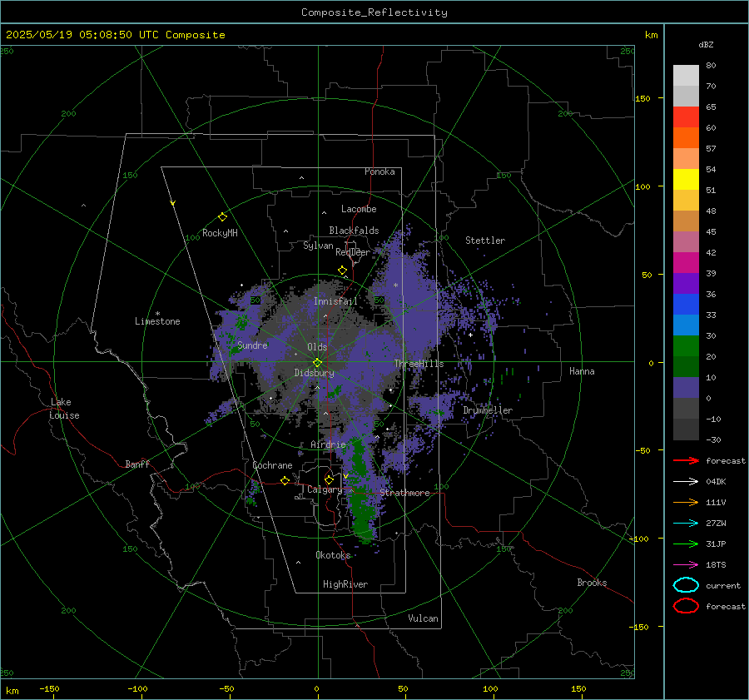Select the ThreeHills city label
The image size is (749, 700).
pos(419,364)
